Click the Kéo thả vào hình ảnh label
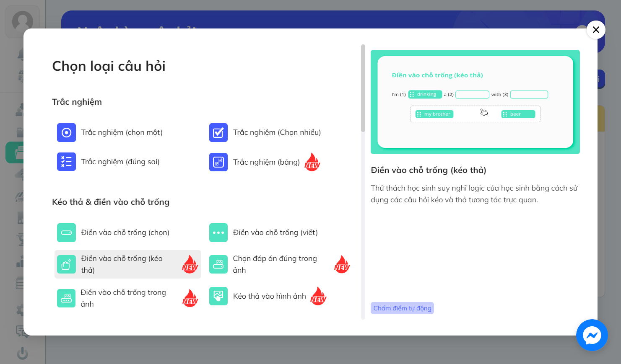The image size is (621, 364). tap(269, 296)
